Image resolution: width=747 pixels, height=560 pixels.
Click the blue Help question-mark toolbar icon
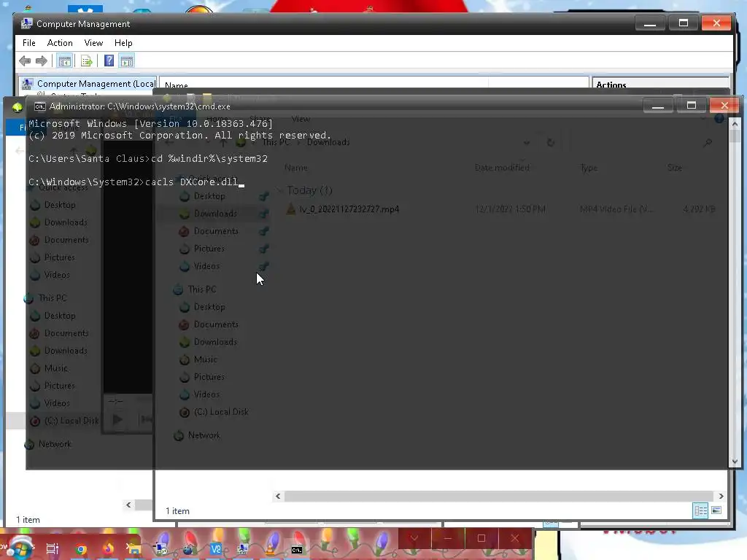[109, 61]
